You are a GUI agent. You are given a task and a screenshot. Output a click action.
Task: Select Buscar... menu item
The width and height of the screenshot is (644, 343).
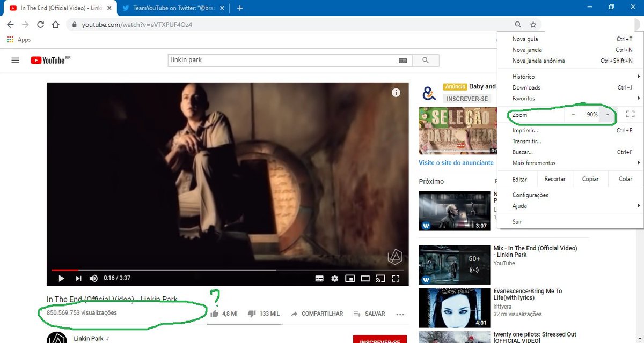(571, 152)
